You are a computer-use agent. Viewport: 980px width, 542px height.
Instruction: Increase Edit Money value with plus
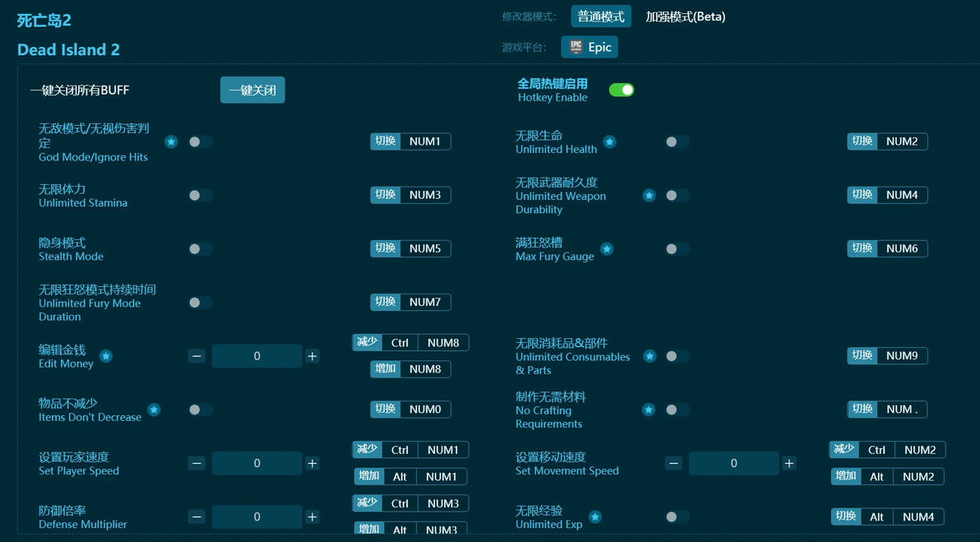click(312, 356)
